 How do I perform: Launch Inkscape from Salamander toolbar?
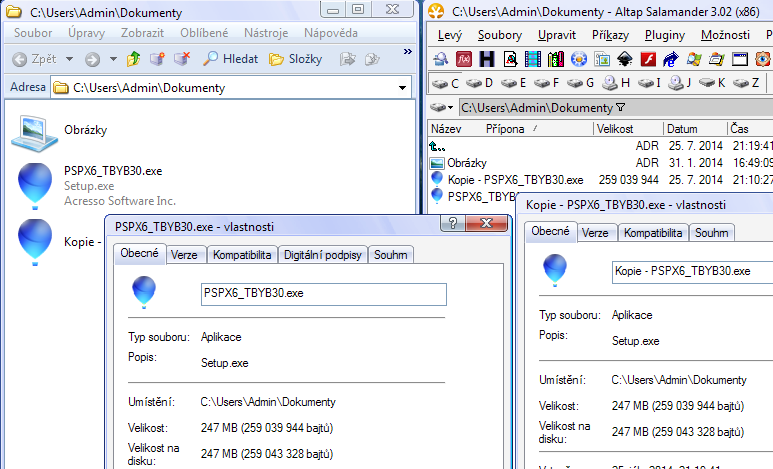(x=625, y=60)
